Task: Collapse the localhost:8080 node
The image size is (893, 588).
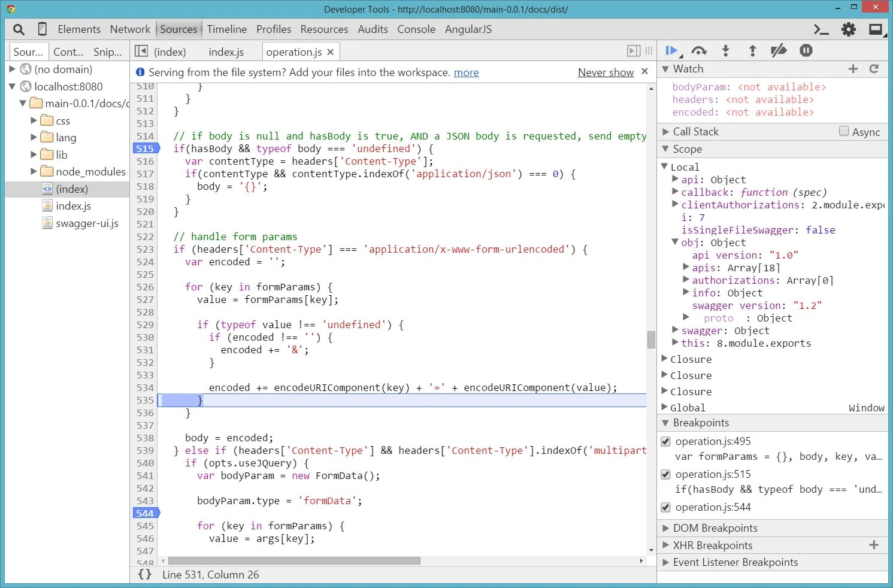Action: pos(12,86)
